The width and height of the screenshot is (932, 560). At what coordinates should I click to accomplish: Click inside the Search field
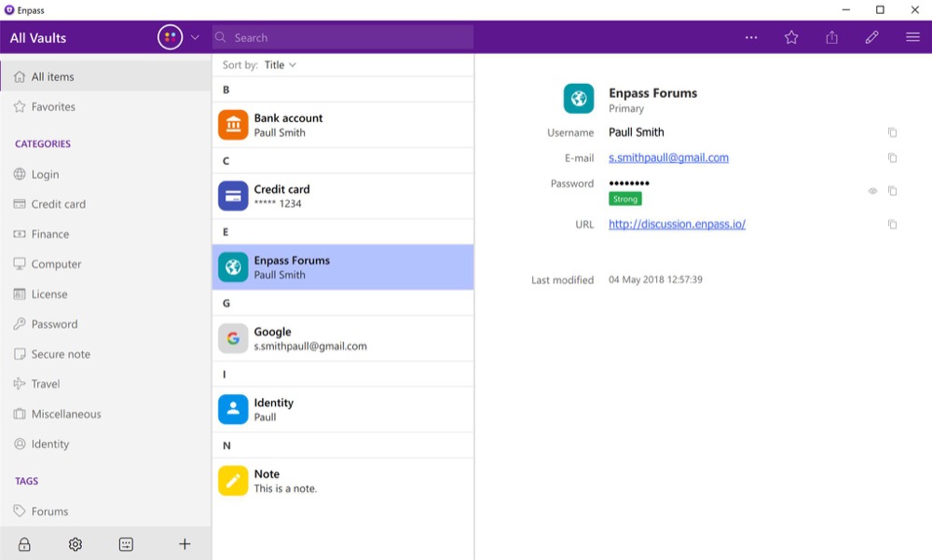345,37
